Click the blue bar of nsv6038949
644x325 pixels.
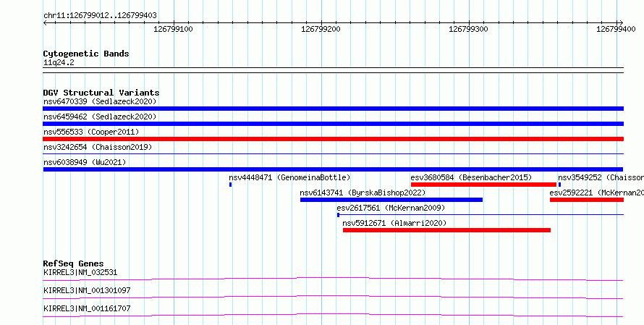tap(333, 169)
